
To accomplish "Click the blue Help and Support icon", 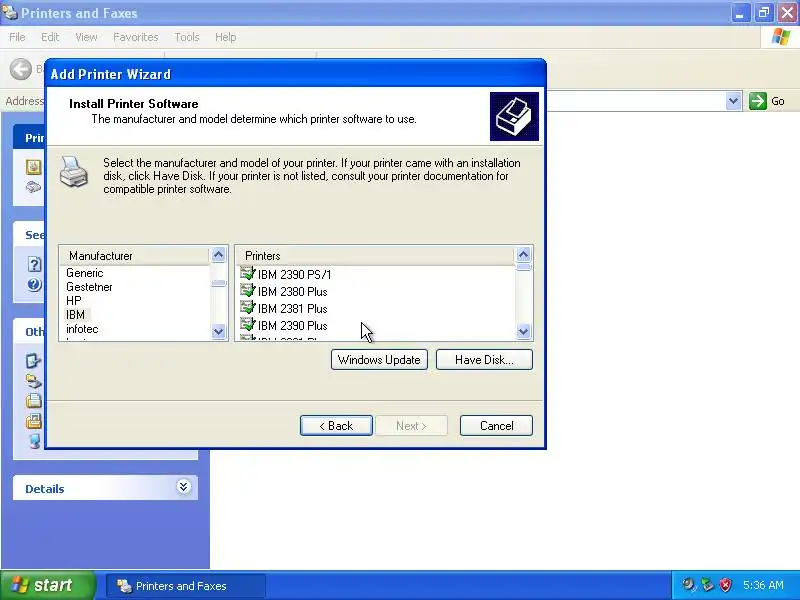I will (x=34, y=284).
